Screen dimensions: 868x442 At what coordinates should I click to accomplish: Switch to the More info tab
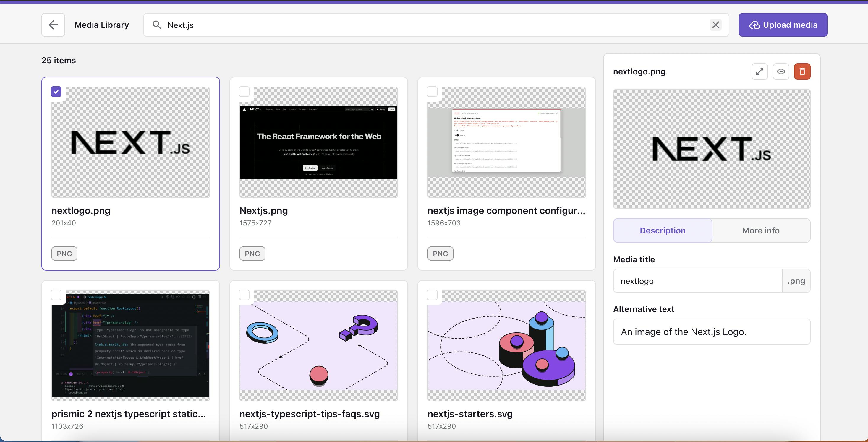pos(760,230)
